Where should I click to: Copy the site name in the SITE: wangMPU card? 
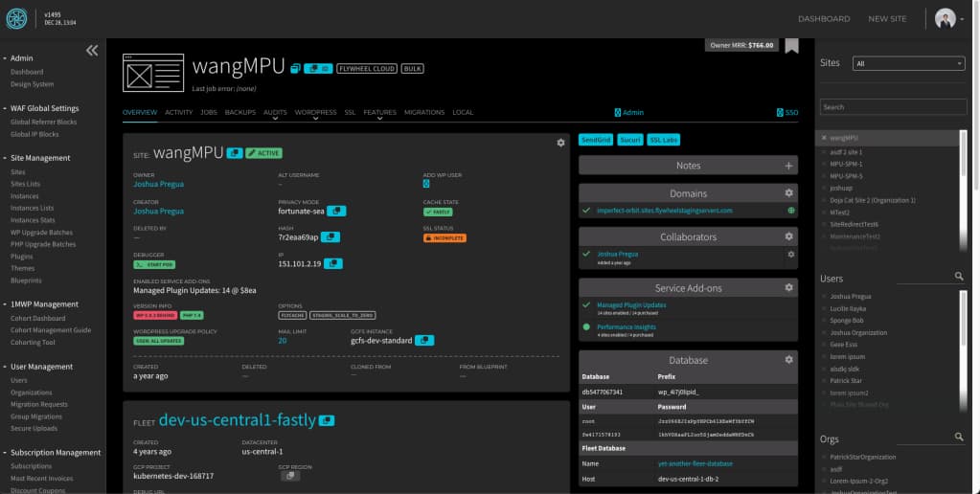(x=235, y=153)
